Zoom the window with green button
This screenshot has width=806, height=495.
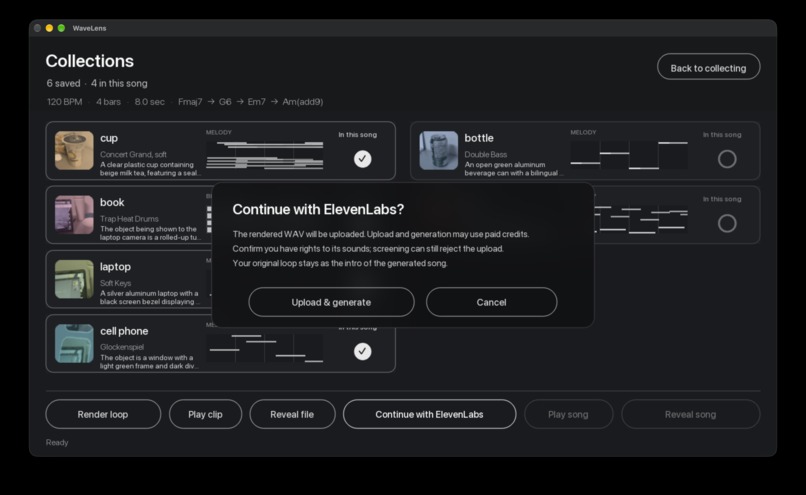click(x=61, y=28)
